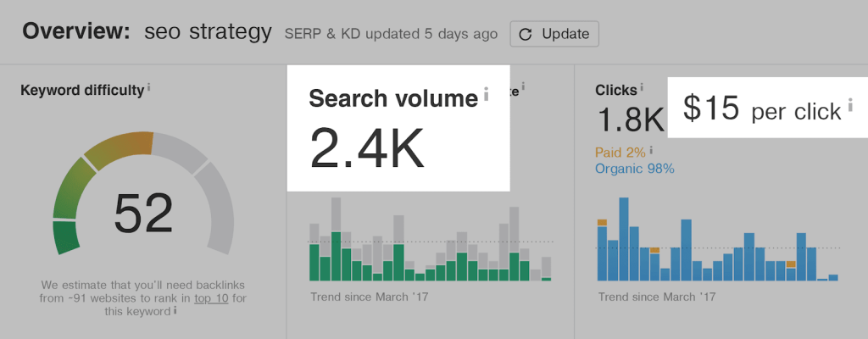The width and height of the screenshot is (868, 339).
Task: Click 'SERP & KD updated 5 days ago' text
Action: click(390, 35)
